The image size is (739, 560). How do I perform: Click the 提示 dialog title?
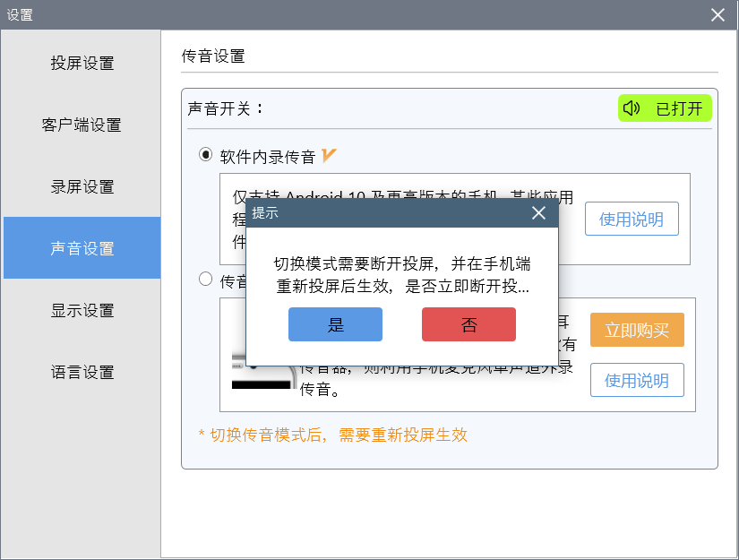point(265,213)
